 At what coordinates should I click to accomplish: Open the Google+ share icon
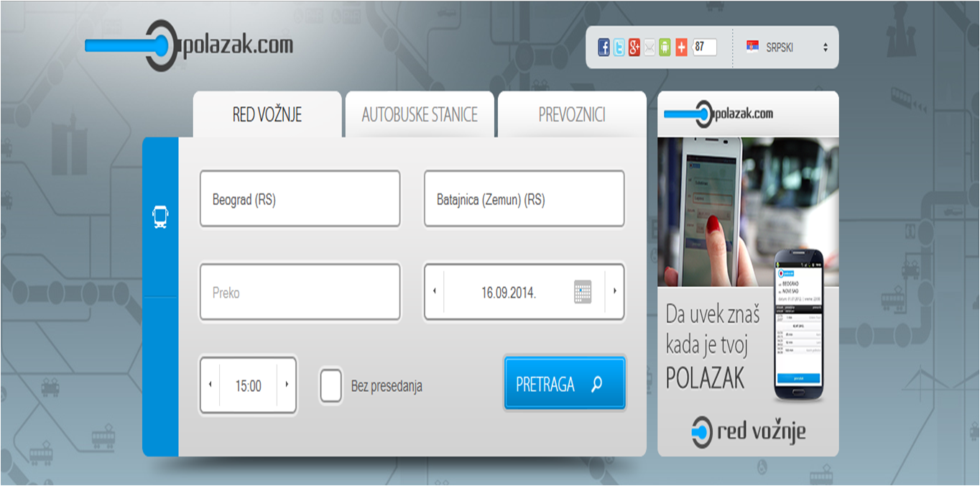(x=634, y=47)
